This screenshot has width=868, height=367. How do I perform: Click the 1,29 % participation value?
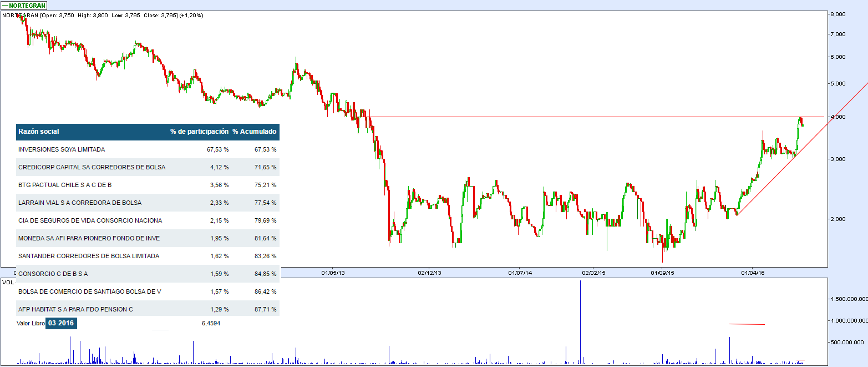coord(219,309)
